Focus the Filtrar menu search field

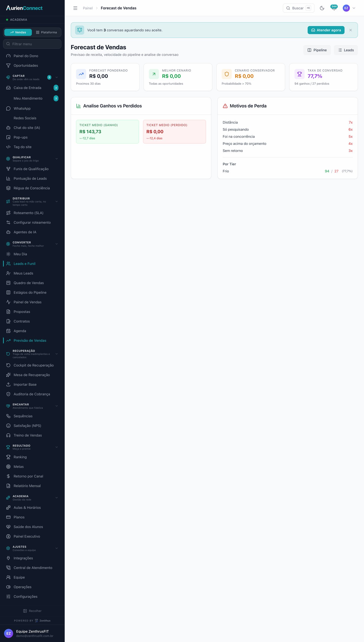pyautogui.click(x=32, y=44)
